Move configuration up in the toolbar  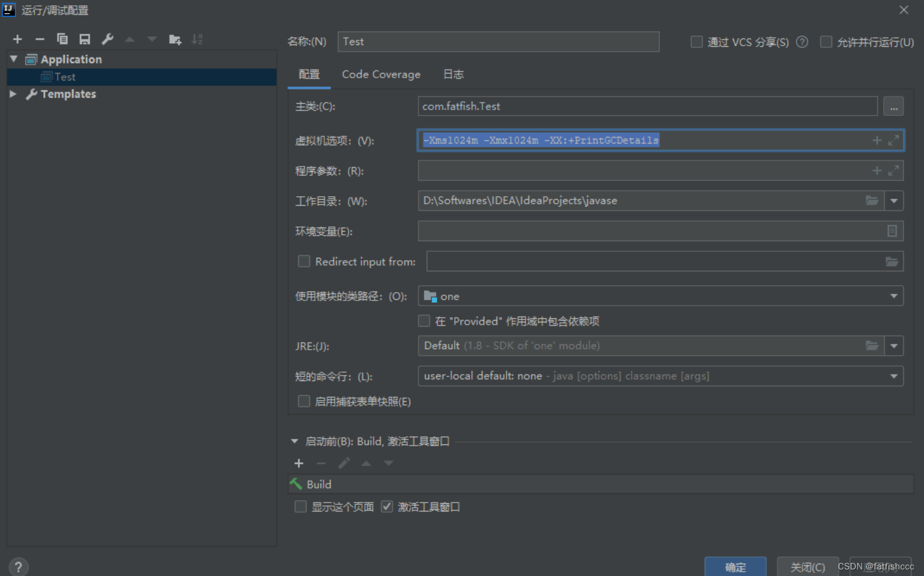tap(130, 39)
